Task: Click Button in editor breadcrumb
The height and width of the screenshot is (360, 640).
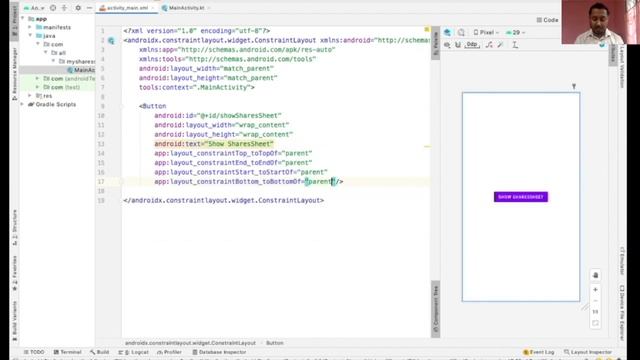Action: pyautogui.click(x=275, y=343)
